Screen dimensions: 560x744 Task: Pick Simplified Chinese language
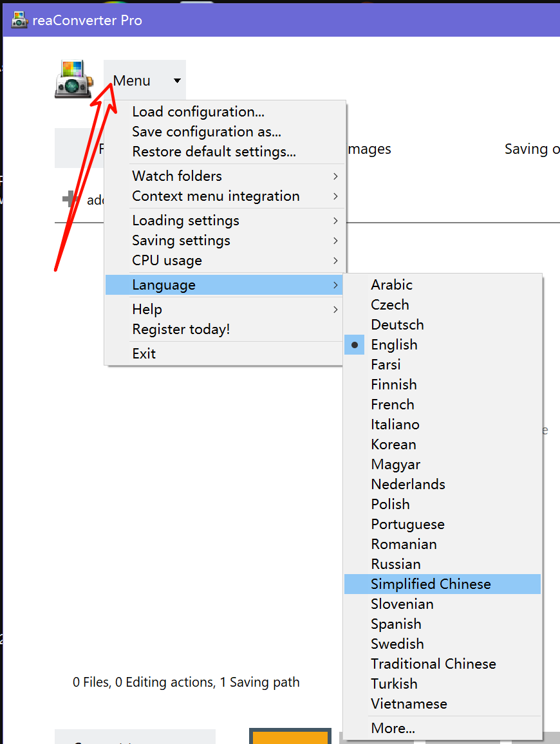[x=442, y=584]
